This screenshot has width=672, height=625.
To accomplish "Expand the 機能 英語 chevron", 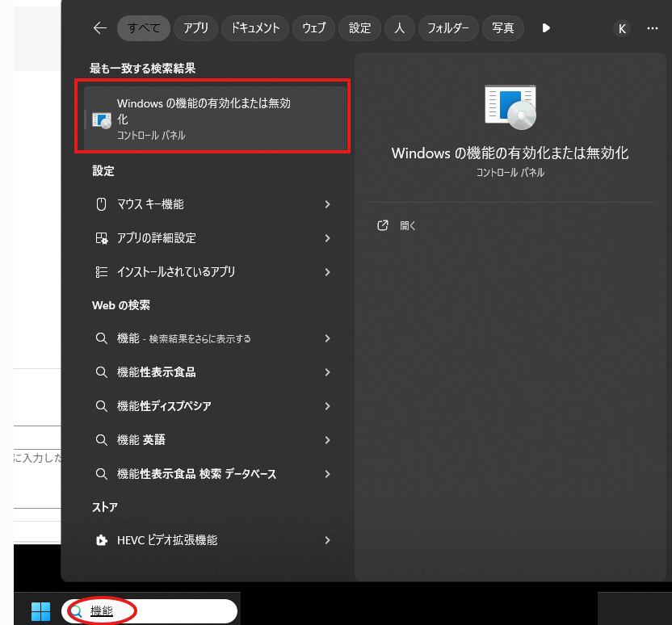I will [x=327, y=440].
